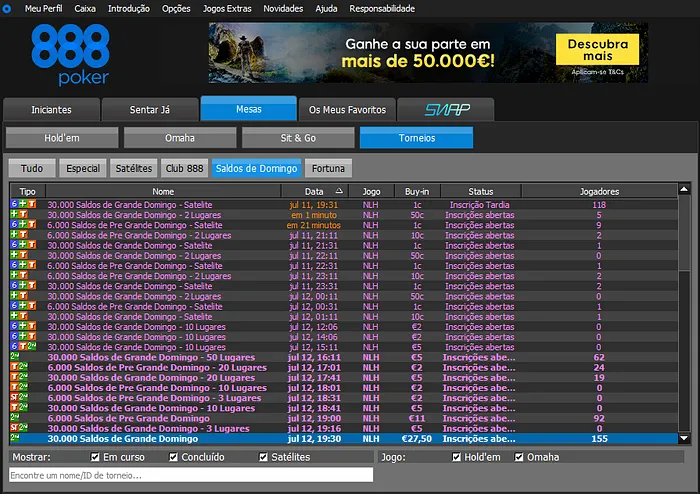
Task: Select the Fortuna filter button
Action: (x=329, y=168)
